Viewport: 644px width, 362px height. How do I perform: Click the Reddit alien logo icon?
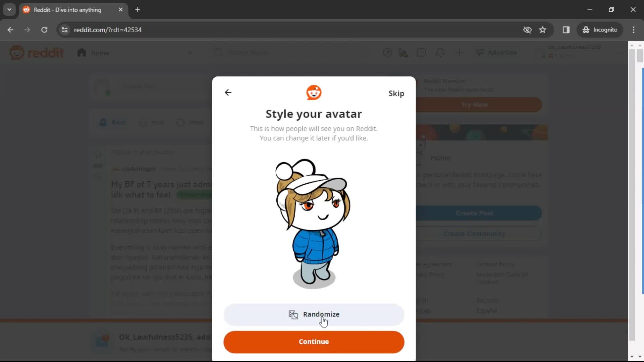tap(314, 93)
